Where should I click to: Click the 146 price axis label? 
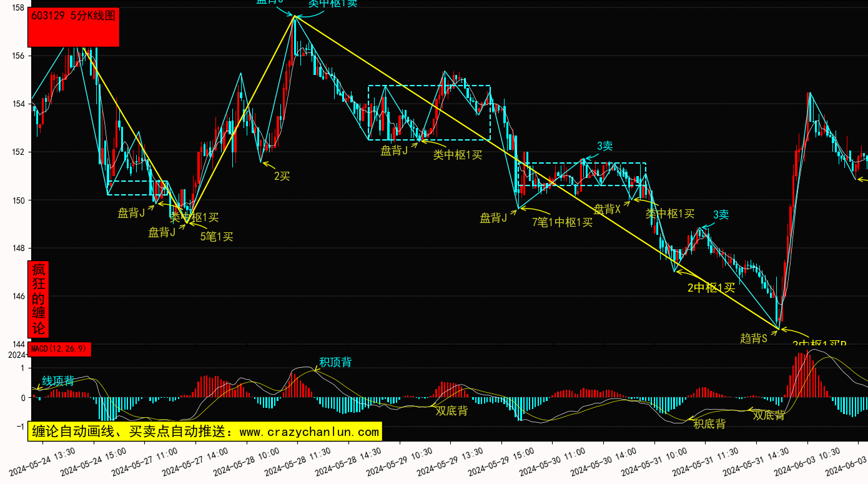pos(17,296)
